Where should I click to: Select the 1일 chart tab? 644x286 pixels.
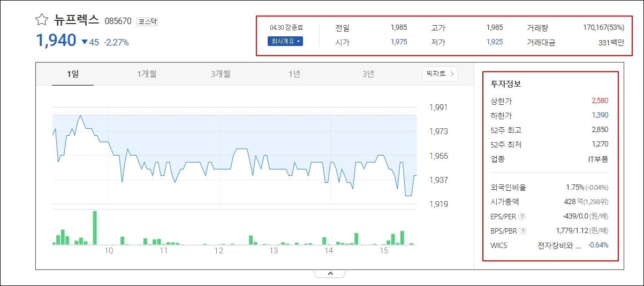(x=73, y=74)
